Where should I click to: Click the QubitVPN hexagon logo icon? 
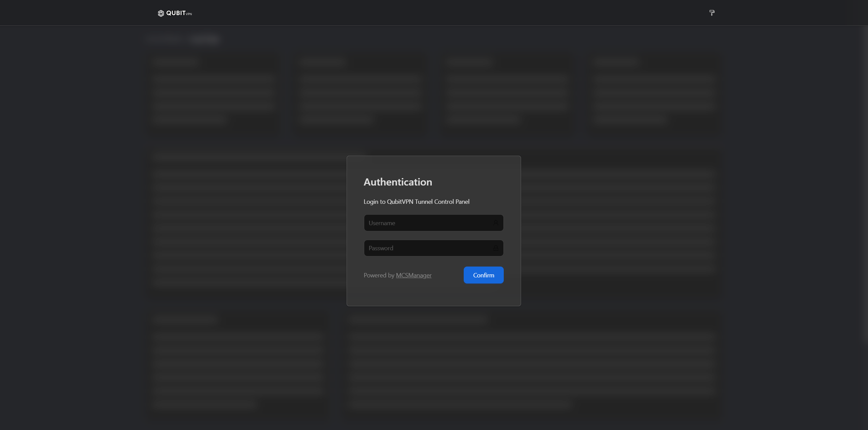click(161, 13)
